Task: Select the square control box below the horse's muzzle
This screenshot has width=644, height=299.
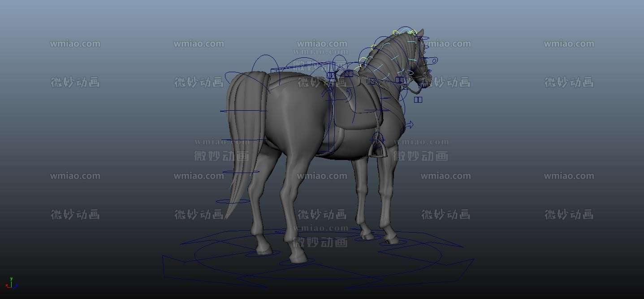Action: [418, 100]
